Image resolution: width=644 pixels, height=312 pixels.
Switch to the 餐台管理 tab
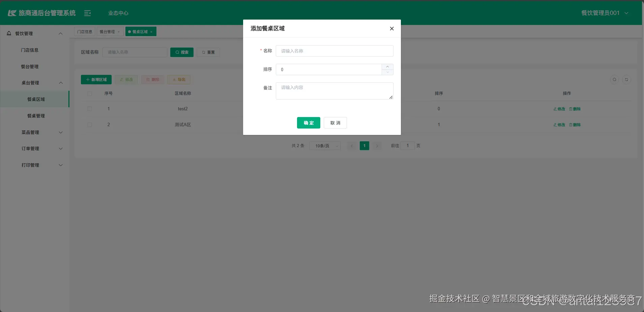pyautogui.click(x=107, y=32)
